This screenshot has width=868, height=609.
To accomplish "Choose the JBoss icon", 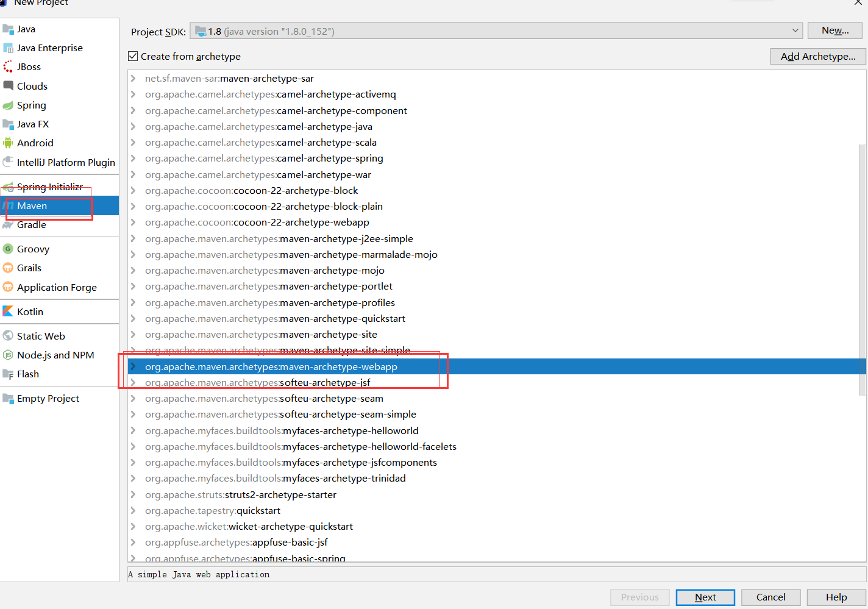I will tap(8, 67).
